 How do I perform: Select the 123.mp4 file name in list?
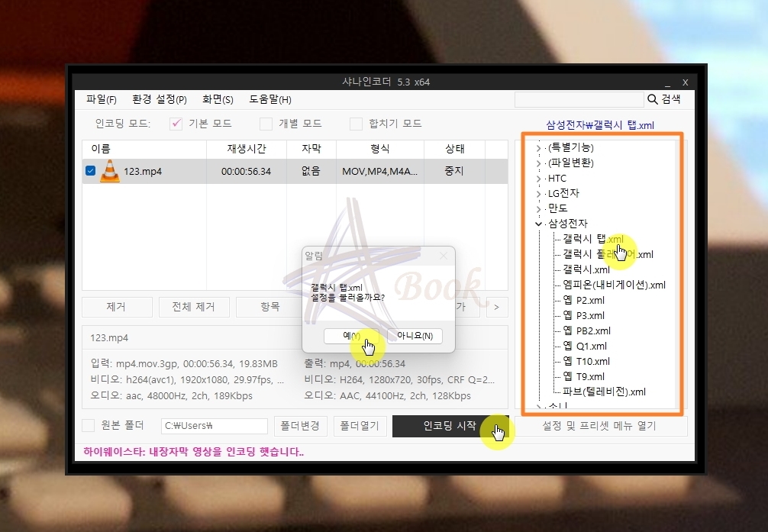click(143, 172)
